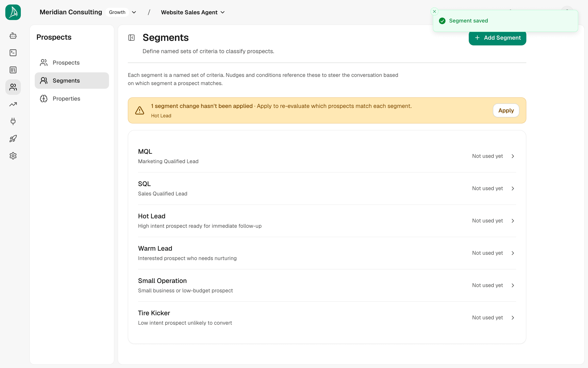Click the sailboat app logo

(13, 12)
